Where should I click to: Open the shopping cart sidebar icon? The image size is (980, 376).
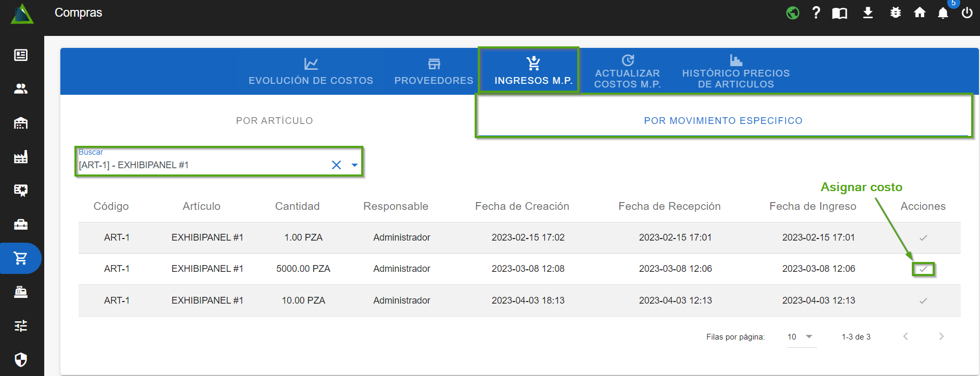click(21, 258)
